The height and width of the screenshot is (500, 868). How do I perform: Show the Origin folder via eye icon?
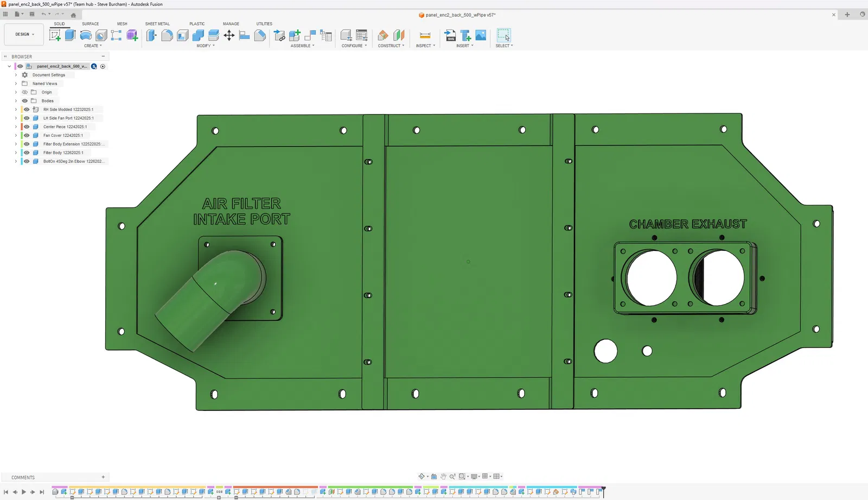pos(25,92)
